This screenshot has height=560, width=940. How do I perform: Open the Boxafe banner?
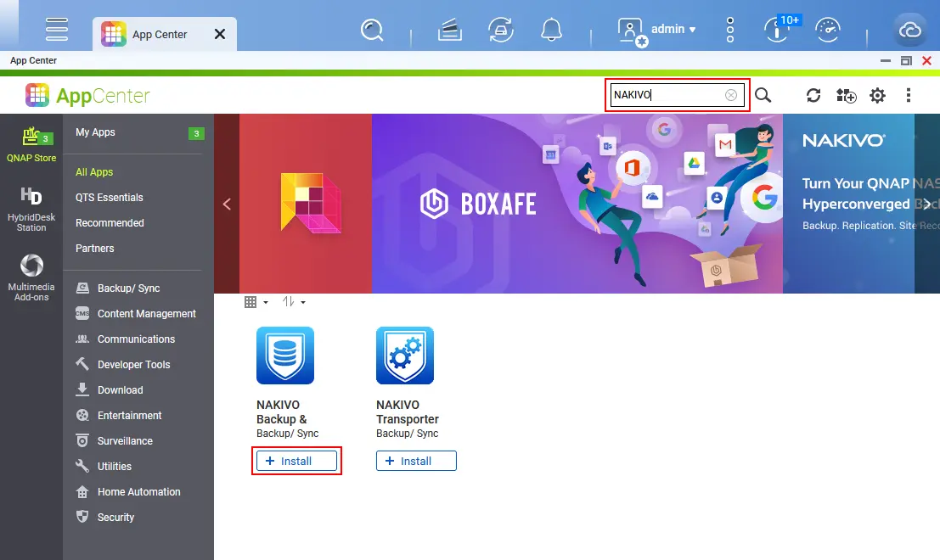pyautogui.click(x=577, y=204)
